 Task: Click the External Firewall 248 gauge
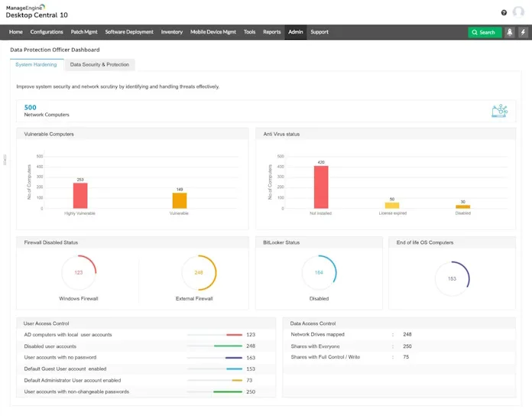pos(199,272)
